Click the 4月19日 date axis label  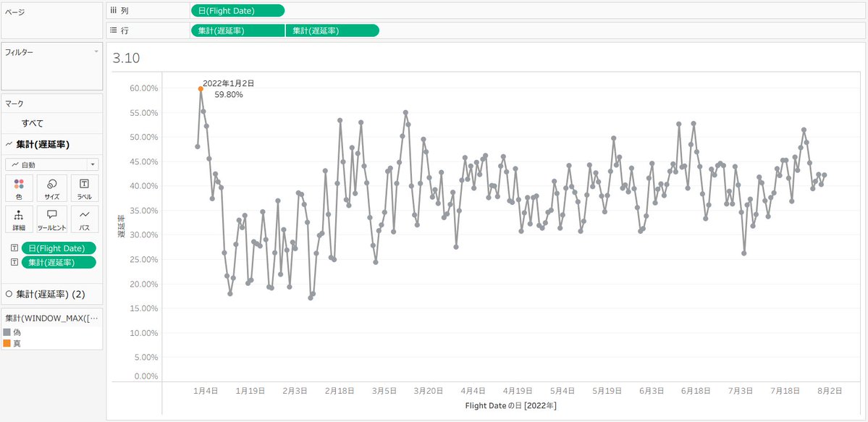coord(517,390)
